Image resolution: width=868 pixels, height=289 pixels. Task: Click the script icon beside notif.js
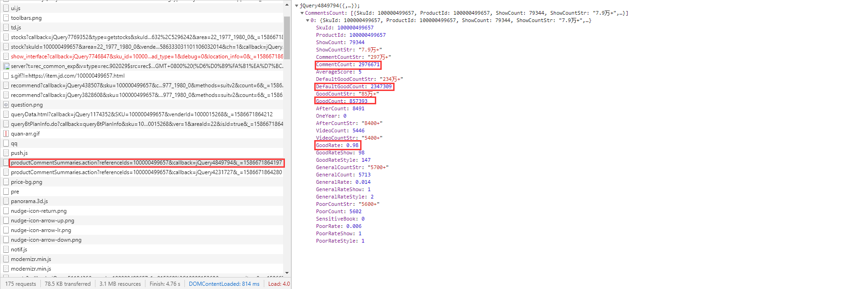[x=6, y=249]
